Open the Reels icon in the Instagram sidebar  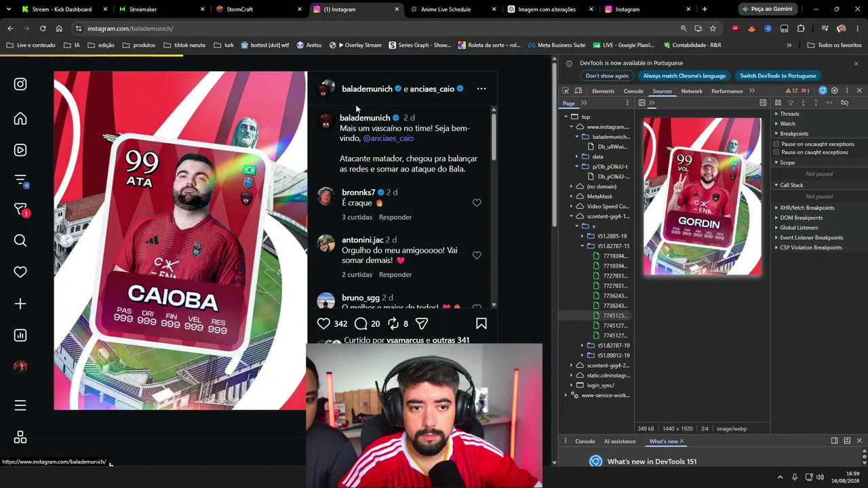click(20, 150)
